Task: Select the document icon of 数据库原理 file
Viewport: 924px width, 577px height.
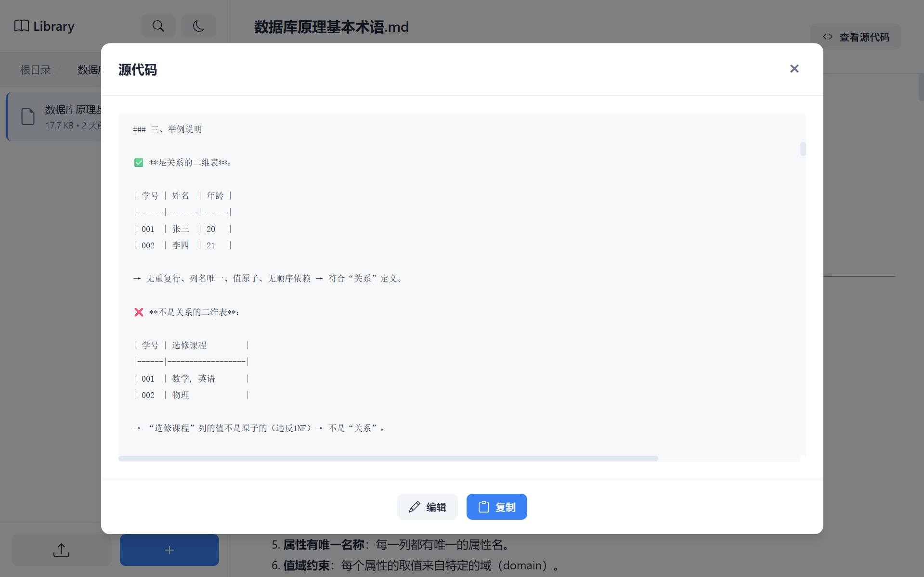Action: pyautogui.click(x=27, y=116)
